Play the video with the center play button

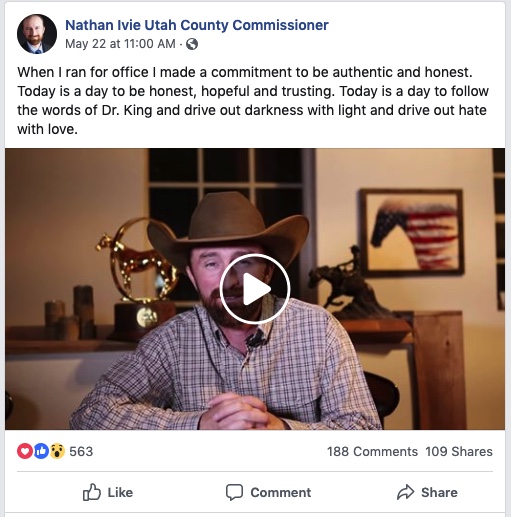tap(255, 289)
